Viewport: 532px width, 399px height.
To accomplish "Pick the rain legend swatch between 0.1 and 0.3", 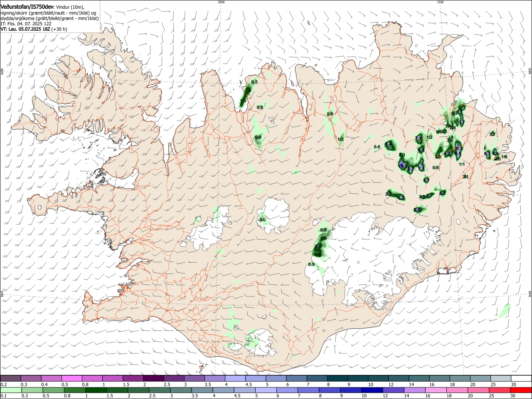I will [10, 390].
